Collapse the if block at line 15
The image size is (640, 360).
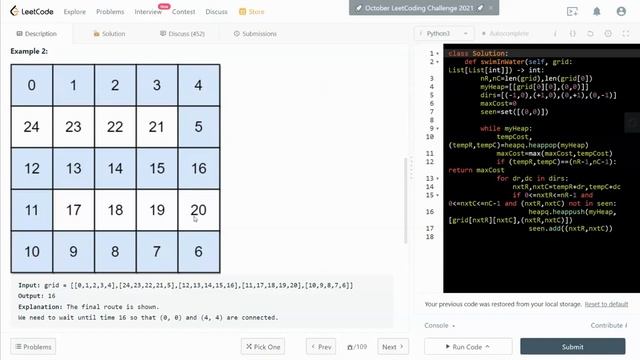pos(438,195)
